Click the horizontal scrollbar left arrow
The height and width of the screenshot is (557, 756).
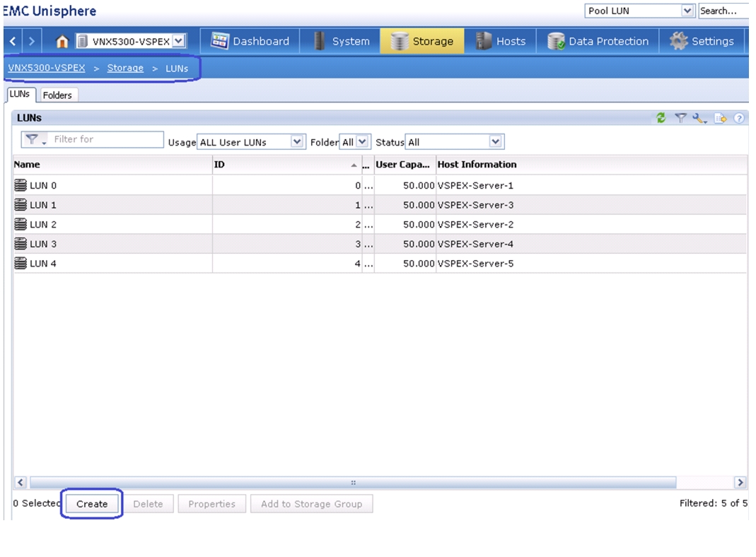coord(21,482)
